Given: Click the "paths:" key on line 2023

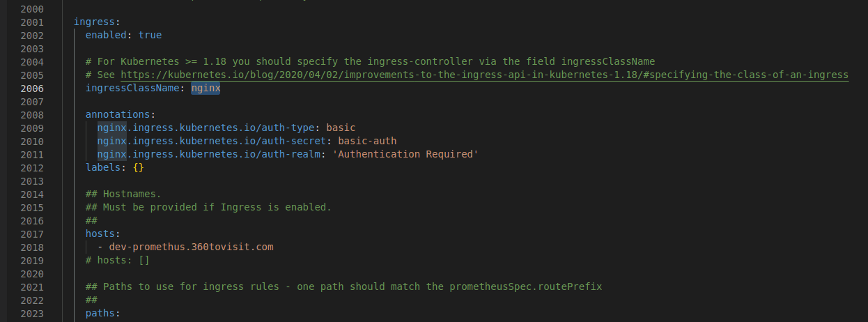Looking at the screenshot, I should 103,314.
